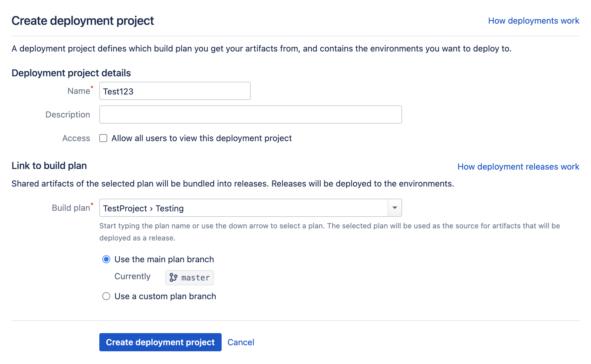591x364 pixels.
Task: Enable allow all users to view this project
Action: (103, 138)
